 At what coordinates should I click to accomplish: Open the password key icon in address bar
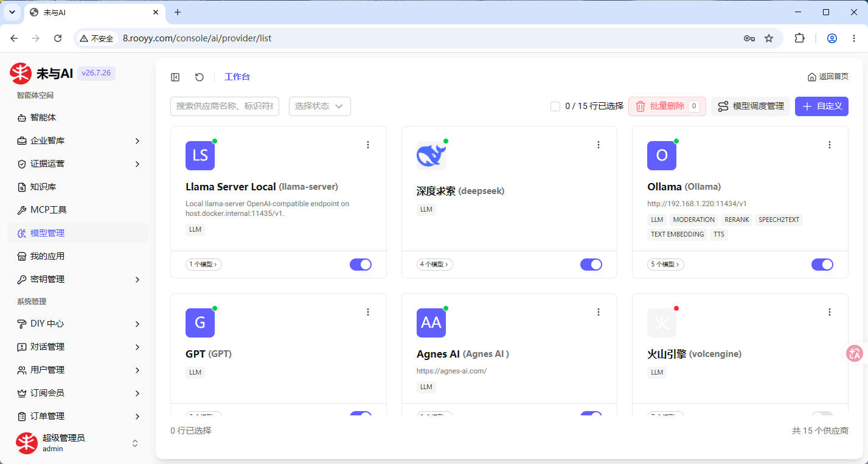pyautogui.click(x=749, y=38)
